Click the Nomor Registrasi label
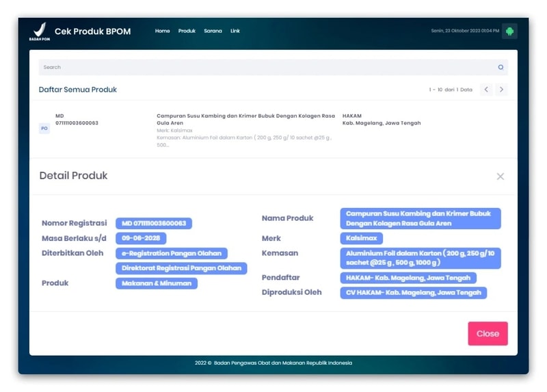The image size is (547, 392). tap(75, 223)
